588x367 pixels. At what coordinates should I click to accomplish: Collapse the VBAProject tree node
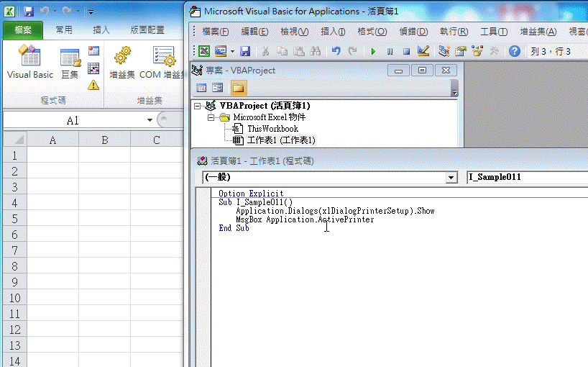(x=197, y=107)
